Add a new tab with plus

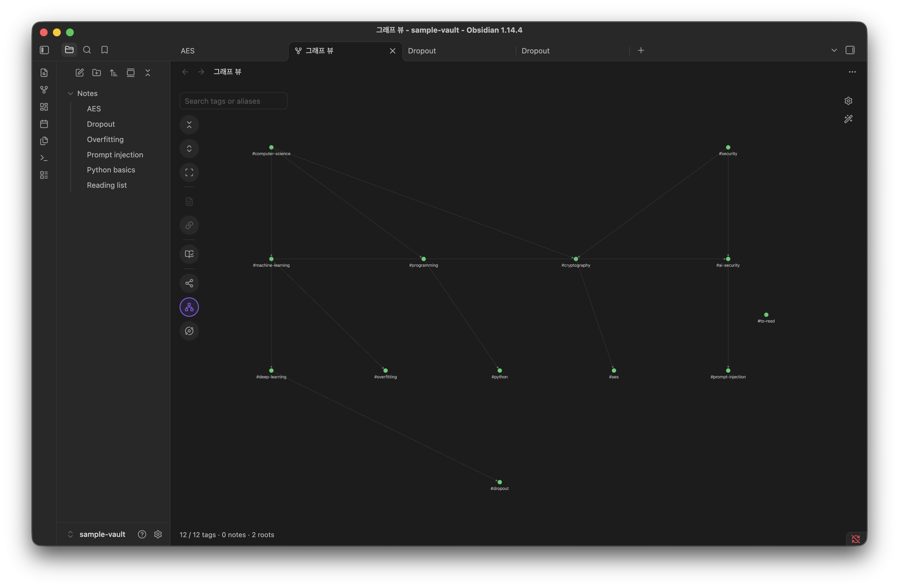(641, 50)
